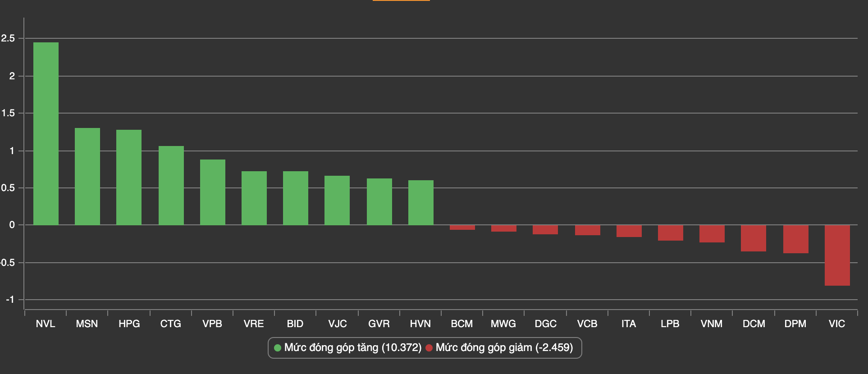Image resolution: width=868 pixels, height=374 pixels.
Task: Click the VPB axis label
Action: (x=212, y=324)
